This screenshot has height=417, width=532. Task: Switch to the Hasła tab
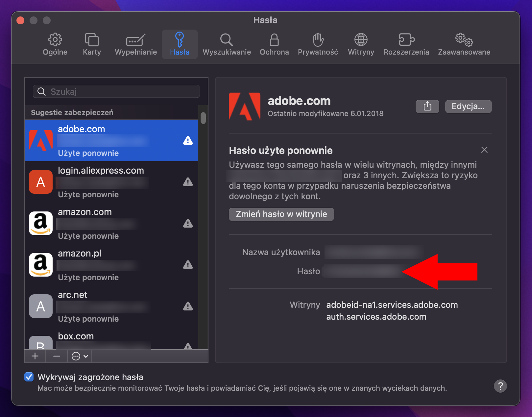[180, 44]
